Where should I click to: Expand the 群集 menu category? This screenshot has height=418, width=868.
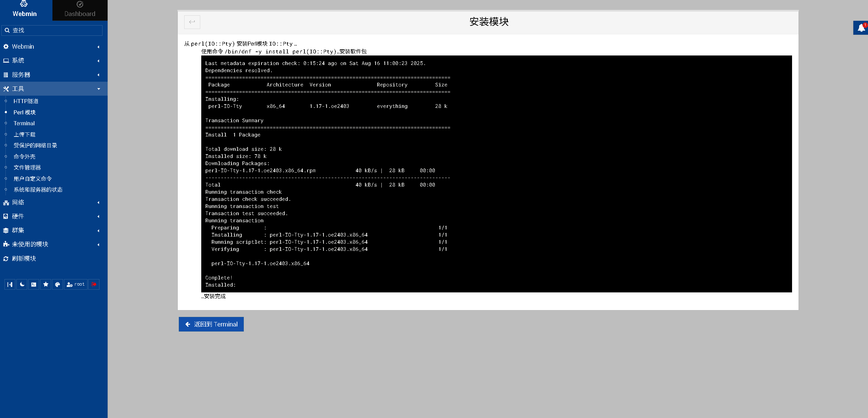(54, 230)
